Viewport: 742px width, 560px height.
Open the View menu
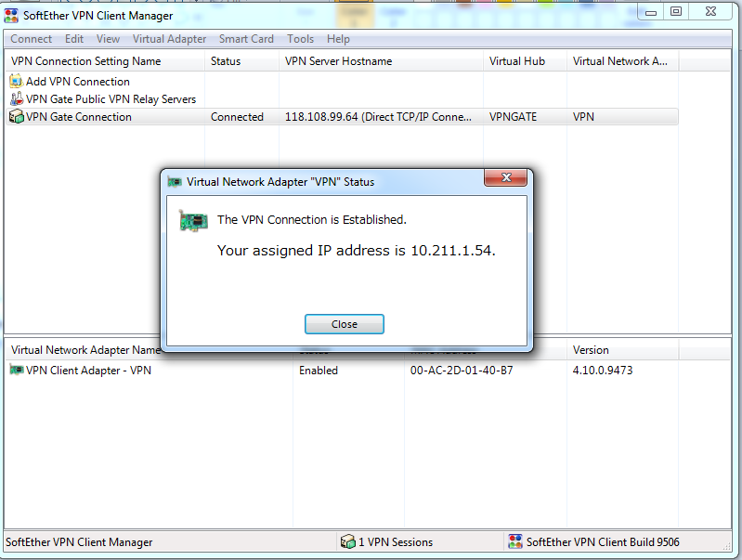click(x=108, y=39)
